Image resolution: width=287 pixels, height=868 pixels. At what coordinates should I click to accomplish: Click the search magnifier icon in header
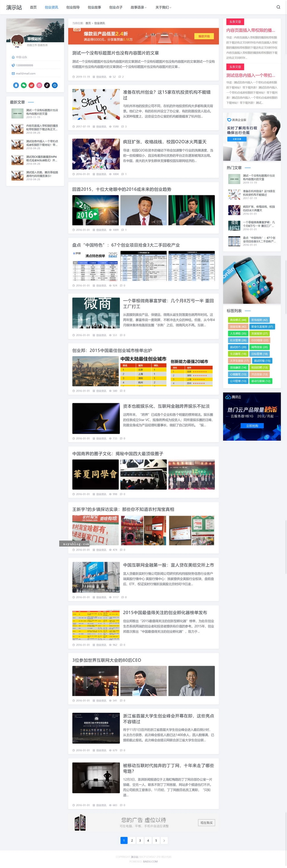(x=278, y=7)
